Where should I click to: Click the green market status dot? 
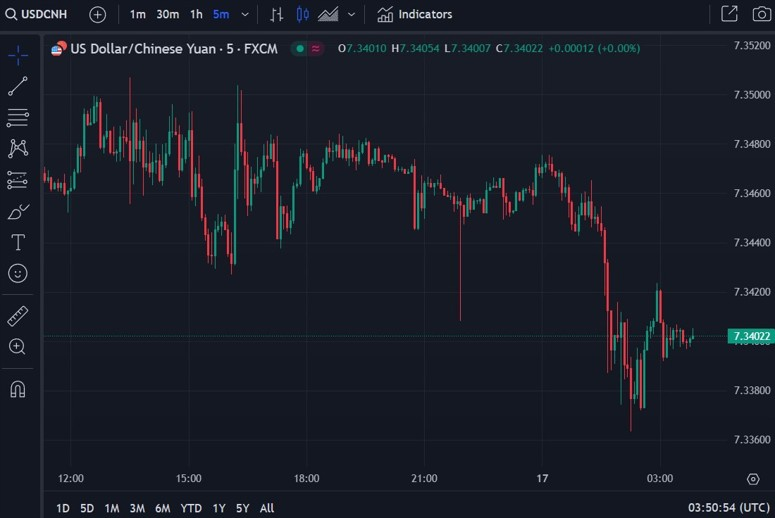coord(300,48)
